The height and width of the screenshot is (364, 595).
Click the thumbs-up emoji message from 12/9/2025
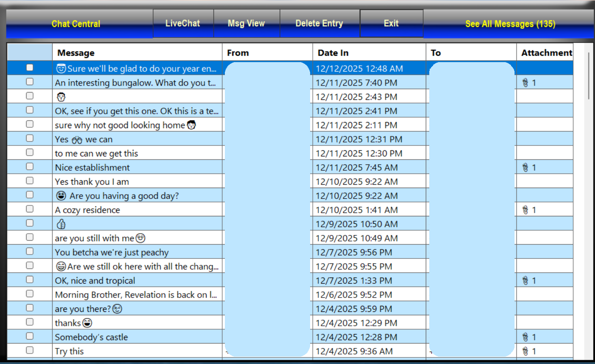[61, 224]
